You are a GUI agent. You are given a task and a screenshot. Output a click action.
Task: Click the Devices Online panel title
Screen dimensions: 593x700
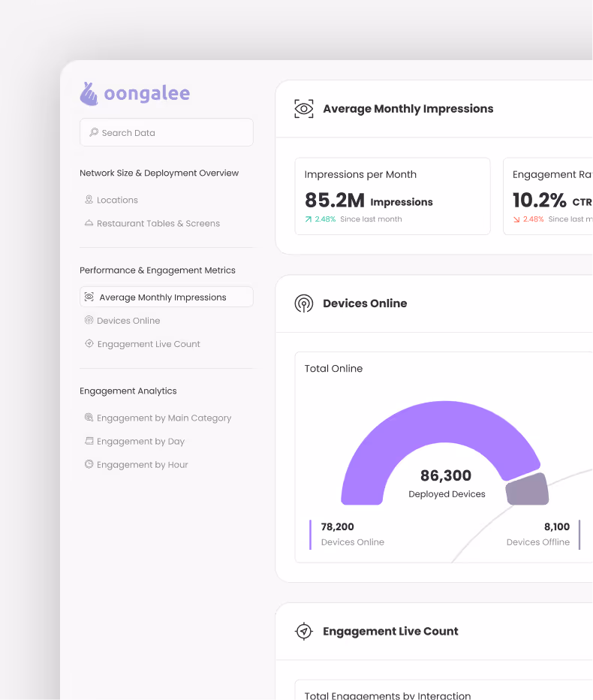tap(365, 303)
